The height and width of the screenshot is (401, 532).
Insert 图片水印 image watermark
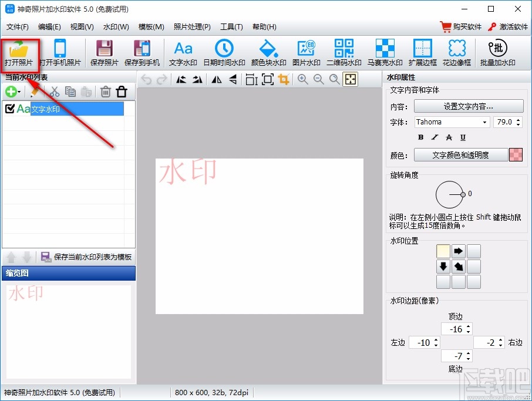pyautogui.click(x=306, y=53)
